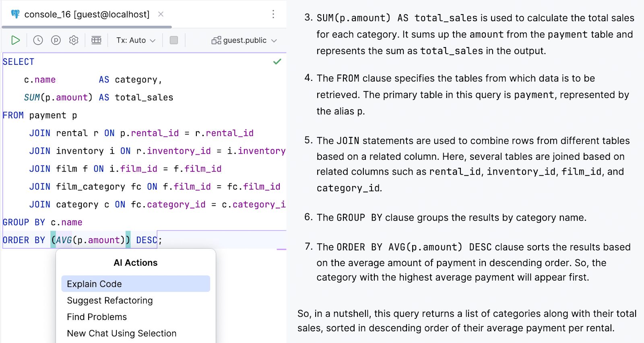
Task: Open the guest.public schema dropdown
Action: 244,40
